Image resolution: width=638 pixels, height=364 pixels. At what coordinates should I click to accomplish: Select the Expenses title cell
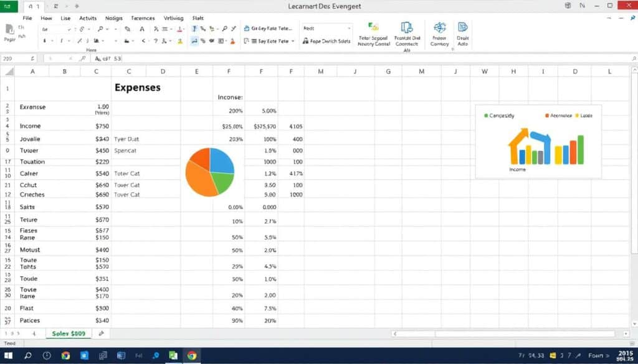coord(138,87)
